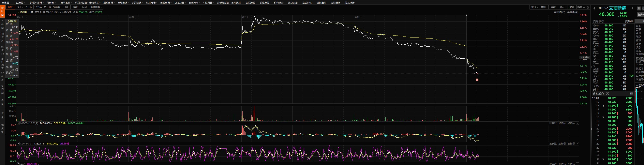Viewport: 644px width, 165px height.
Task: Close the MACD indicator panel
Action: click(x=577, y=123)
